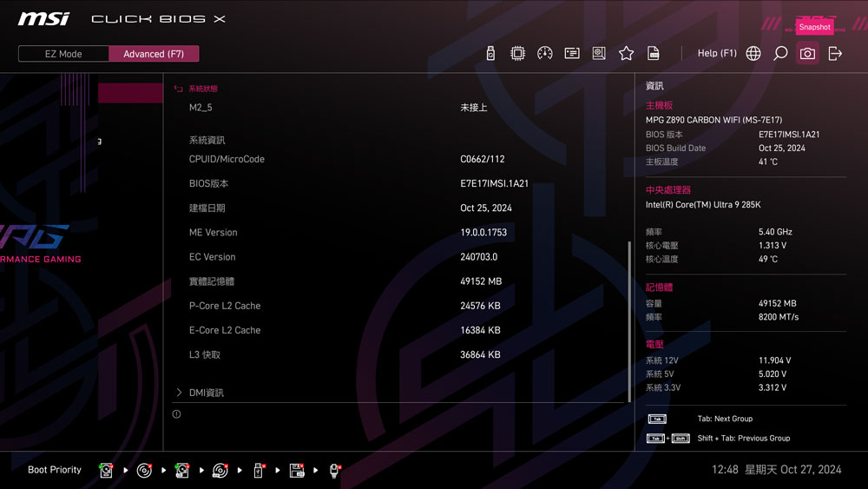
Task: Select the CD/DVD drive second in Boot Priority
Action: (144, 470)
